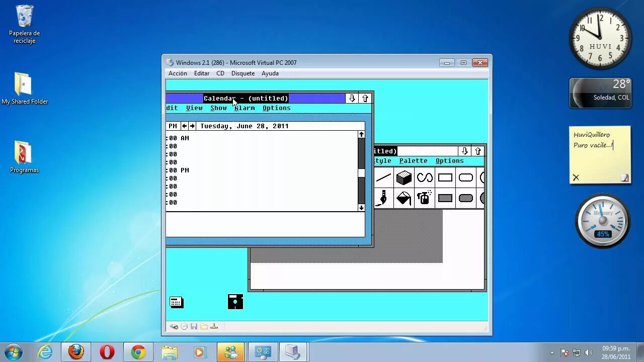Click the network adapter status bar icon
The image size is (644, 362).
[214, 327]
